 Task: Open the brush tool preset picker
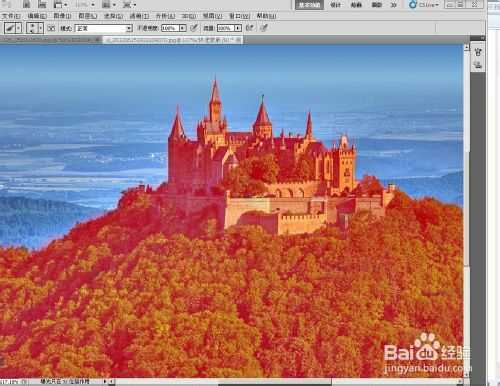[13, 28]
